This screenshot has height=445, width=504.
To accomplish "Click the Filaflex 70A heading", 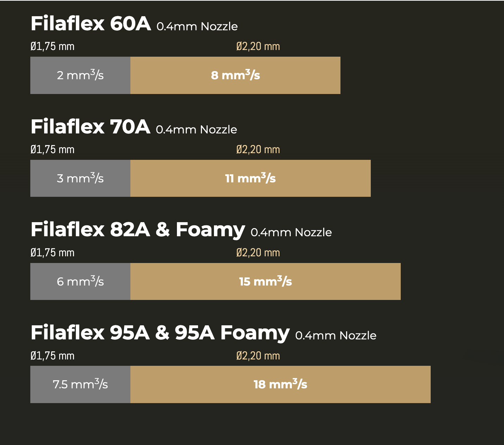I will pos(90,127).
